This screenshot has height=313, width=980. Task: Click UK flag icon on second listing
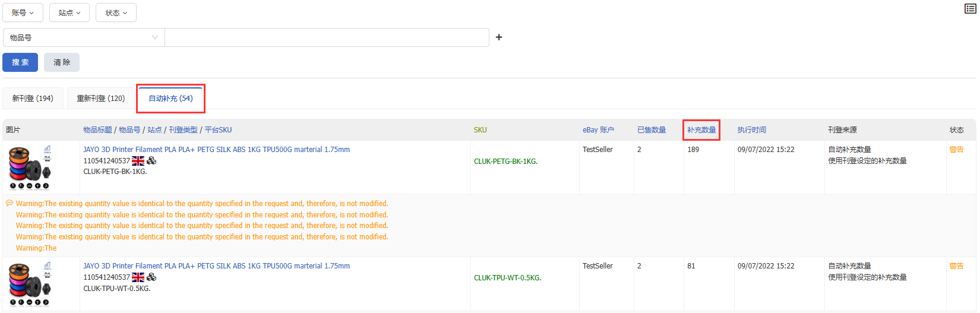138,277
